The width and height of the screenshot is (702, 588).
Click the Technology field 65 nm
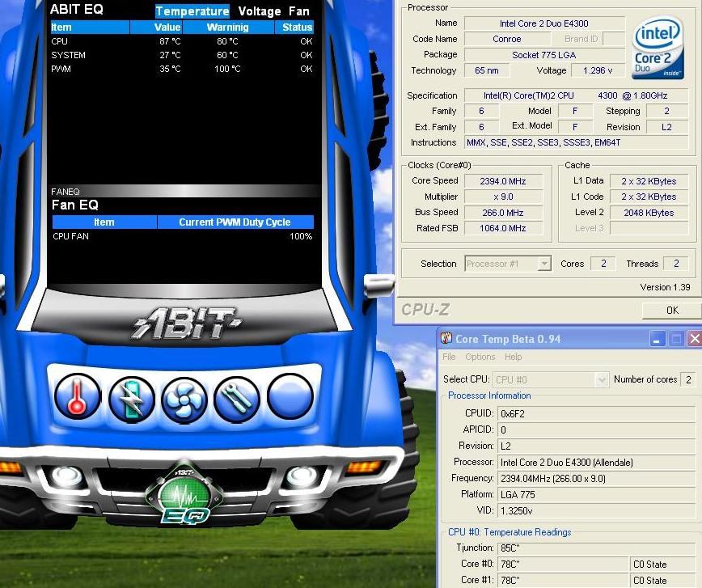point(487,70)
